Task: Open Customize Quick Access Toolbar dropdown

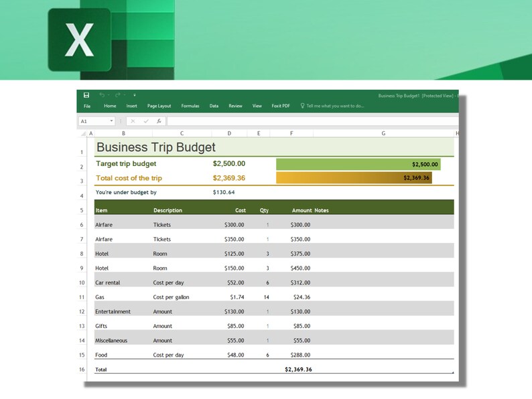Action: (x=135, y=95)
